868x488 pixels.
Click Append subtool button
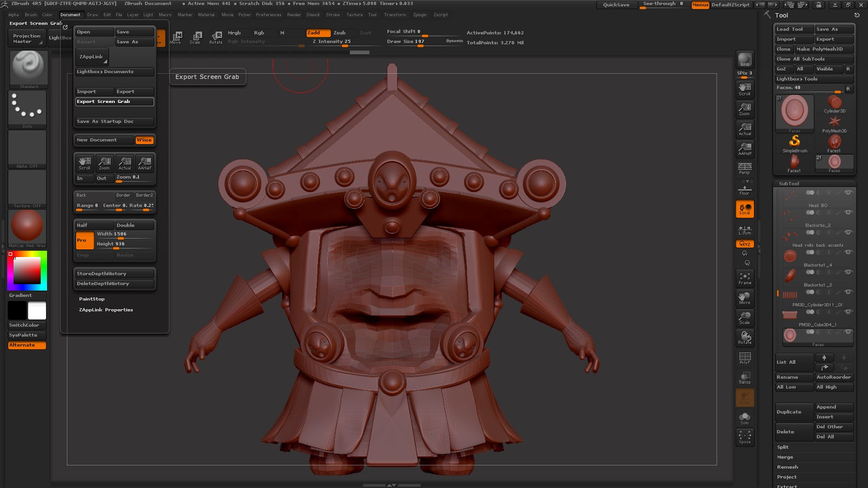click(834, 407)
